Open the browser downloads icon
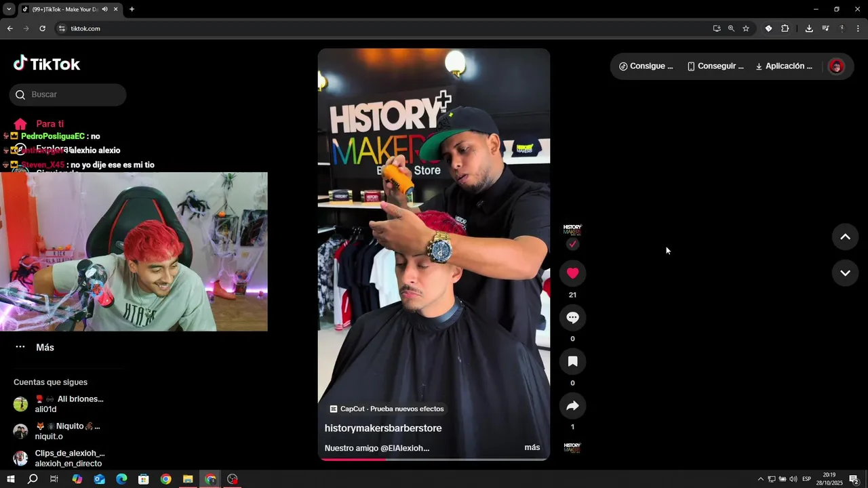 (x=809, y=28)
